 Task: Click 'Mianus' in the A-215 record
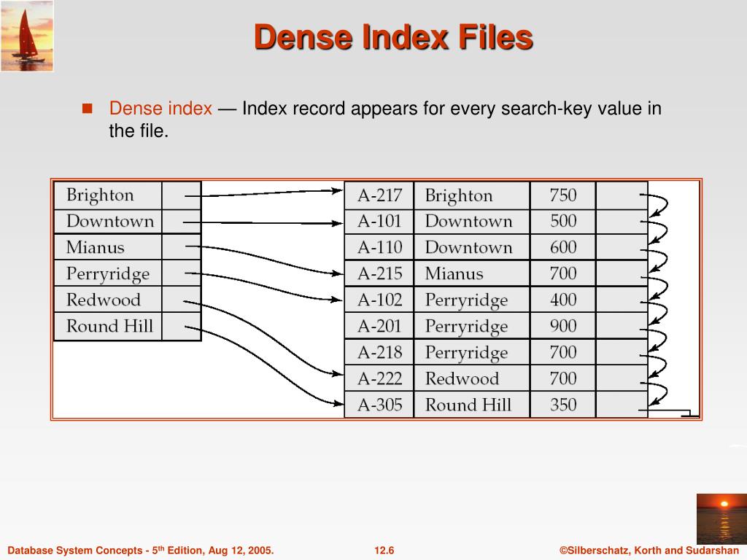[454, 274]
